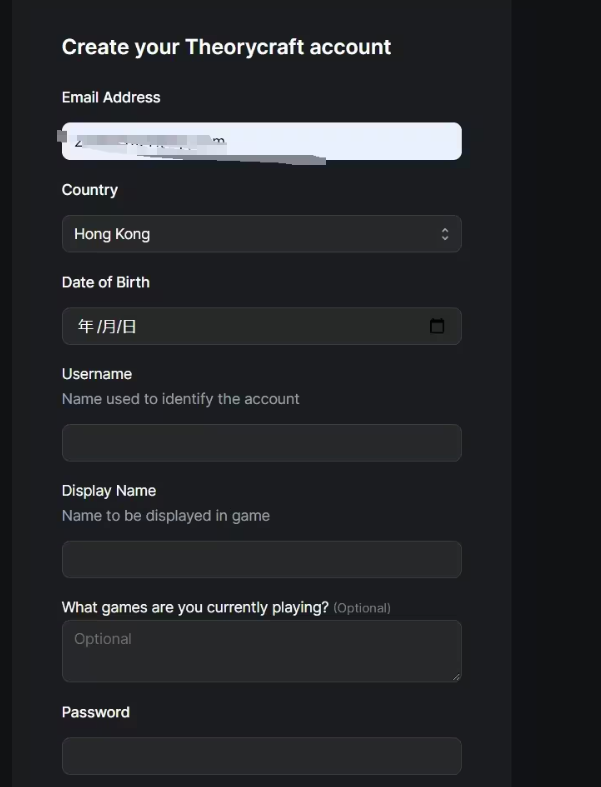Image resolution: width=601 pixels, height=787 pixels.
Task: Click the Display Name label
Action: pyautogui.click(x=109, y=491)
